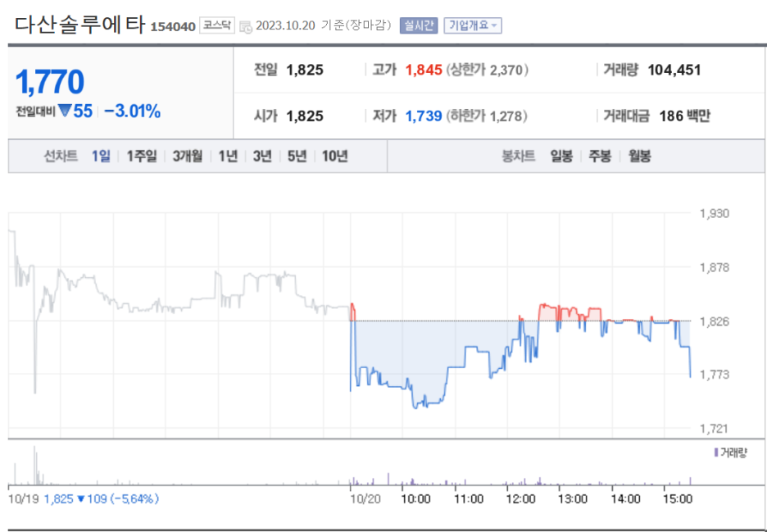Select the 1주일 line chart tab
Image resolution: width=767 pixels, height=532 pixels.
[x=142, y=156]
